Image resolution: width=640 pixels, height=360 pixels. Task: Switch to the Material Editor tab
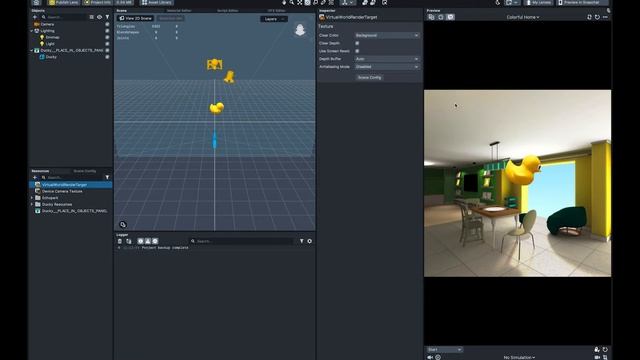click(x=179, y=11)
